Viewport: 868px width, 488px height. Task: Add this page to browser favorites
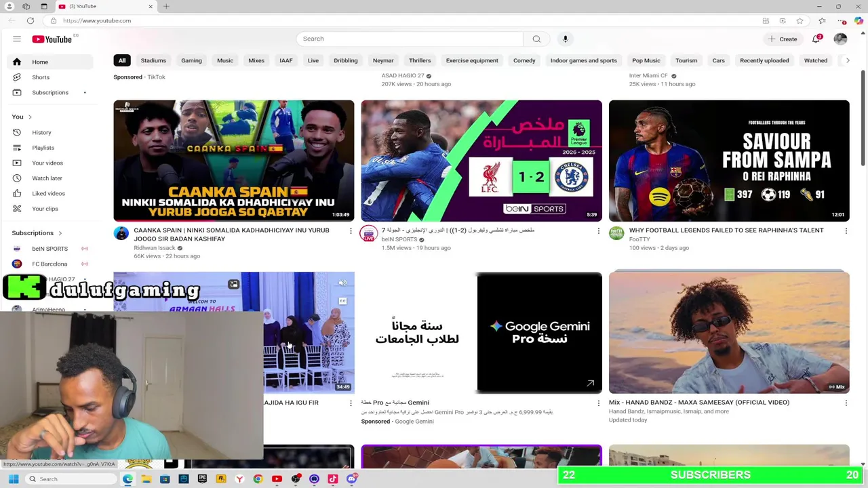click(800, 20)
